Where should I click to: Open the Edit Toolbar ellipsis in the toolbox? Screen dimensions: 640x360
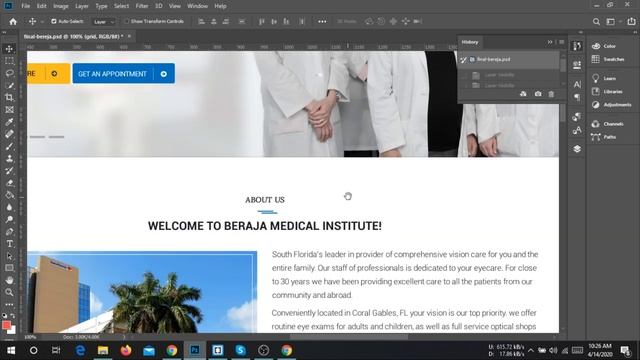[9, 304]
